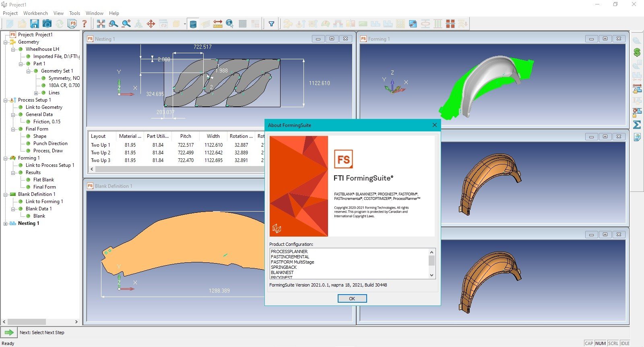This screenshot has width=644, height=347.
Task: Collapse the Forming 1 tree node
Action: click(6, 158)
